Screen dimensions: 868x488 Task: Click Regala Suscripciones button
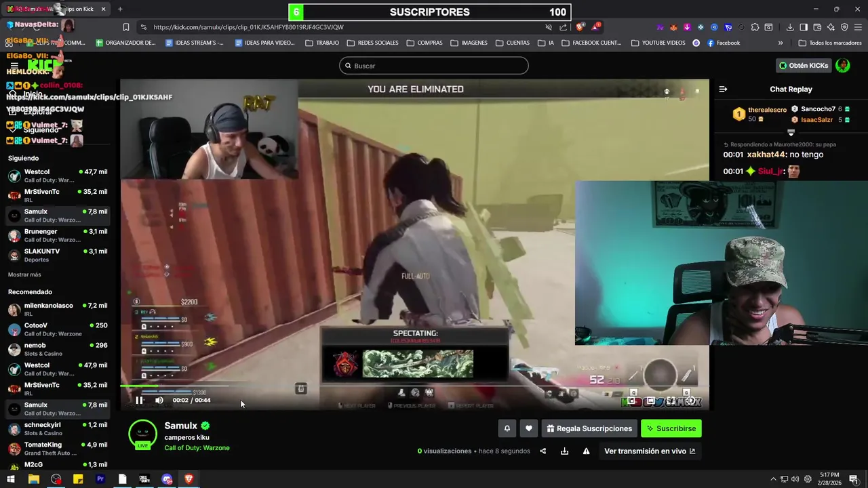coord(589,428)
